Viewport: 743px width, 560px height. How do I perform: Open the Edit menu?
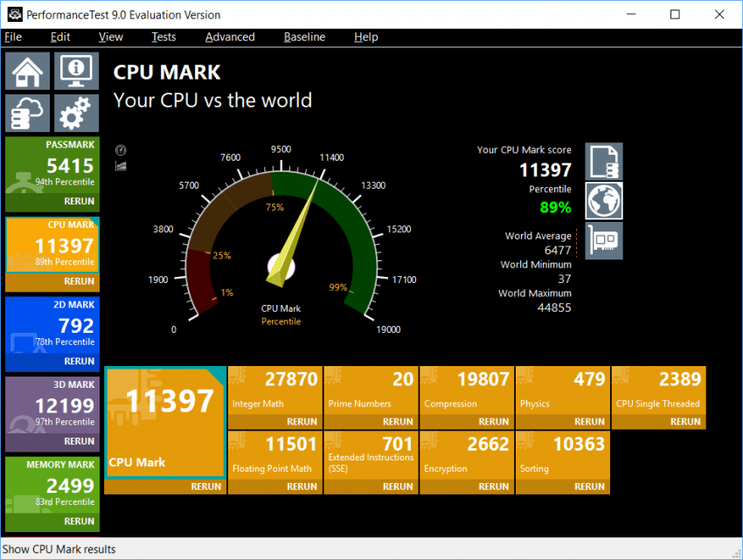tap(60, 37)
